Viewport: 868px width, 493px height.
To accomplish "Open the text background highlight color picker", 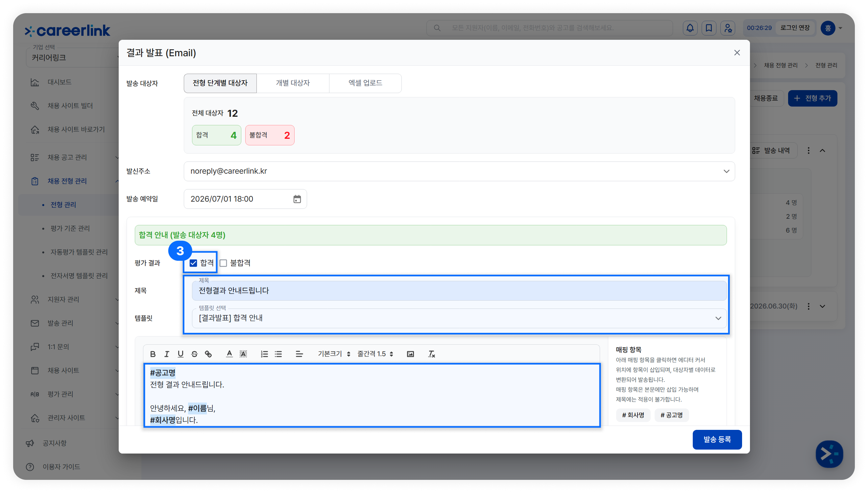I will [243, 354].
